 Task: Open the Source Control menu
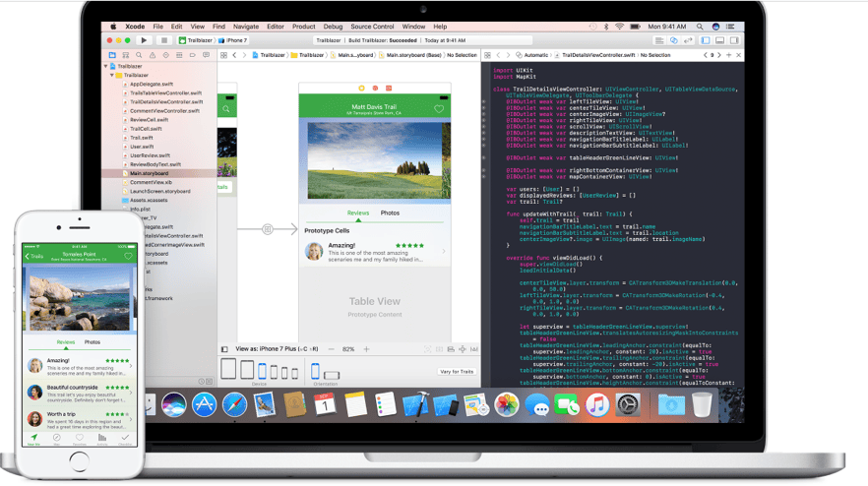[372, 27]
